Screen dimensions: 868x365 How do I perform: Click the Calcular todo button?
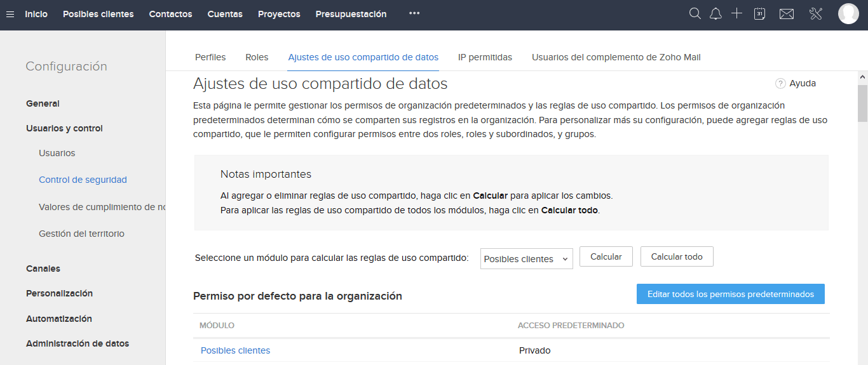[677, 256]
